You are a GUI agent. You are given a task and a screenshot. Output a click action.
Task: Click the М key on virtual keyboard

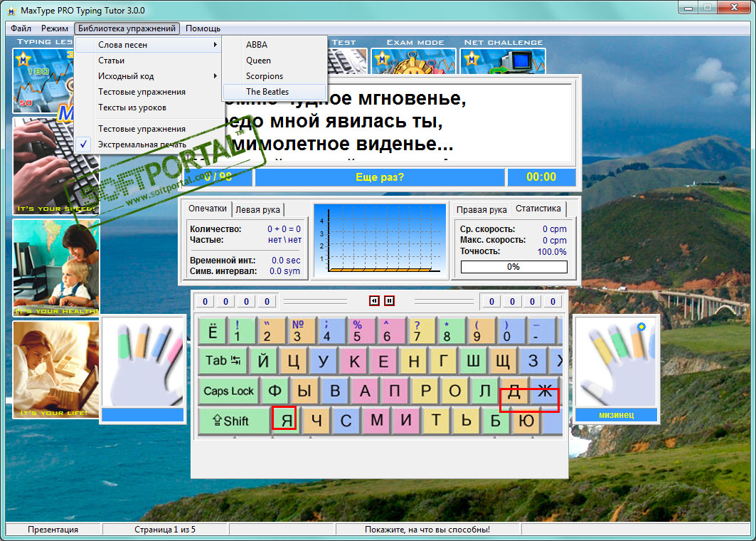[377, 421]
